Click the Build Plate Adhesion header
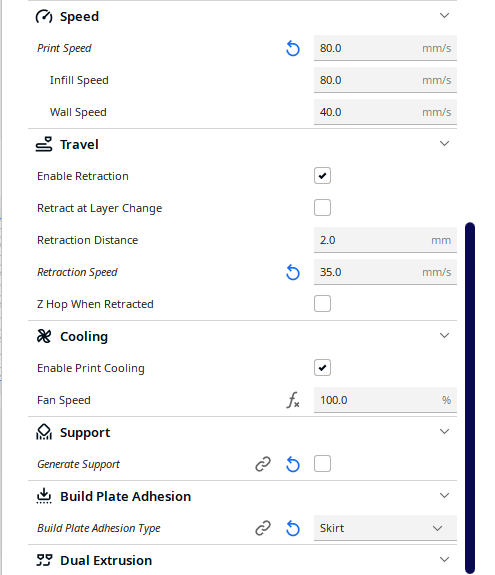The height and width of the screenshot is (575, 495). pyautogui.click(x=242, y=496)
